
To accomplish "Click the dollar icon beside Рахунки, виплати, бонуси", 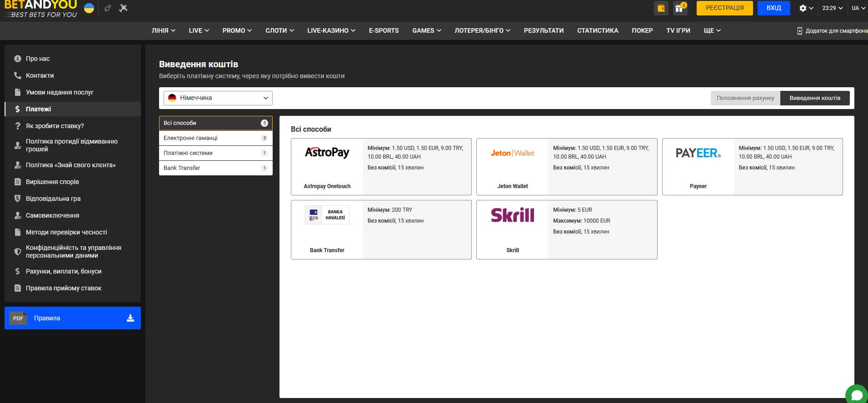I will click(x=18, y=271).
